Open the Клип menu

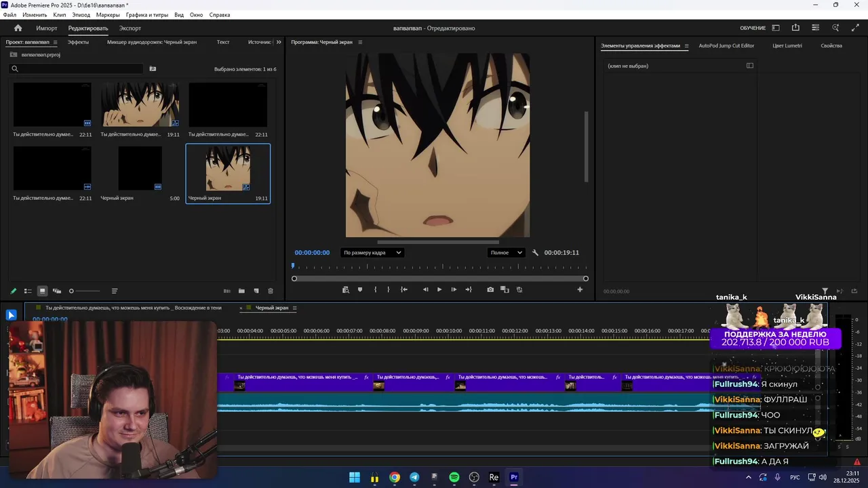60,15
